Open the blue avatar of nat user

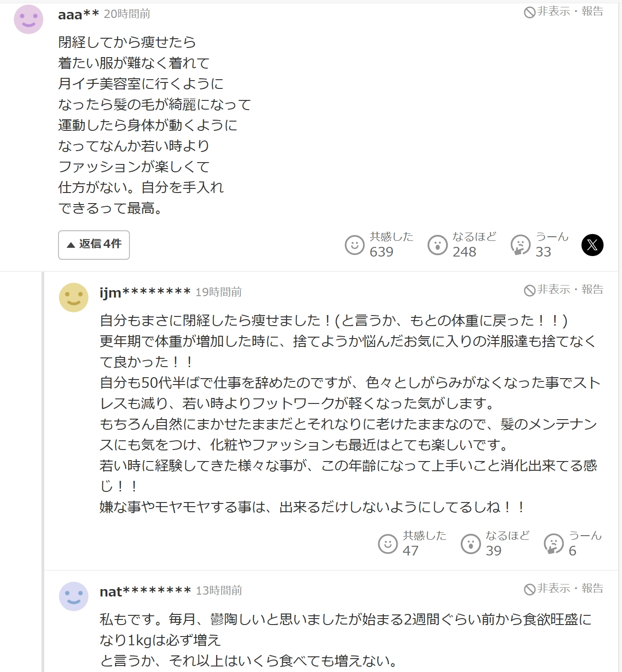74,596
